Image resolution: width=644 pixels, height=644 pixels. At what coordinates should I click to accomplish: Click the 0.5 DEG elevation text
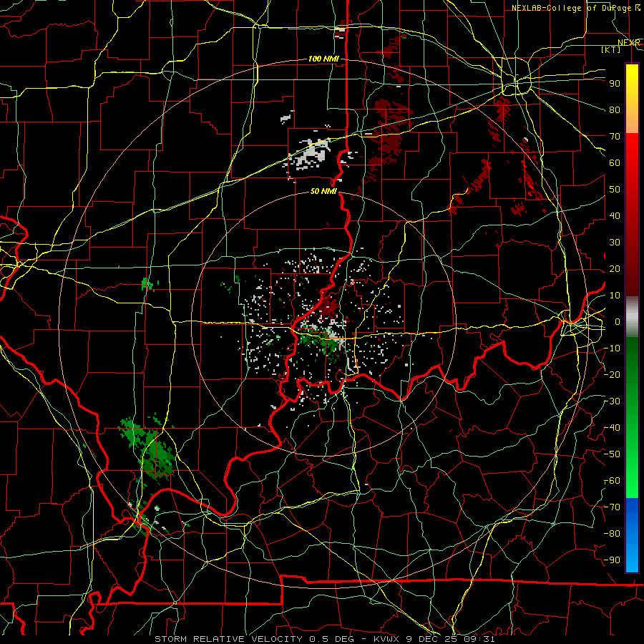point(335,639)
